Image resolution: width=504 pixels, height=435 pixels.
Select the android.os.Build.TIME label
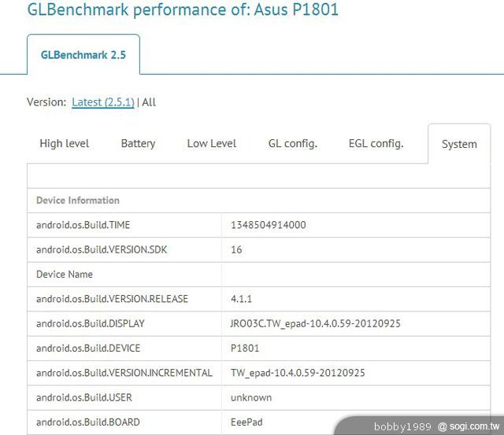click(83, 225)
